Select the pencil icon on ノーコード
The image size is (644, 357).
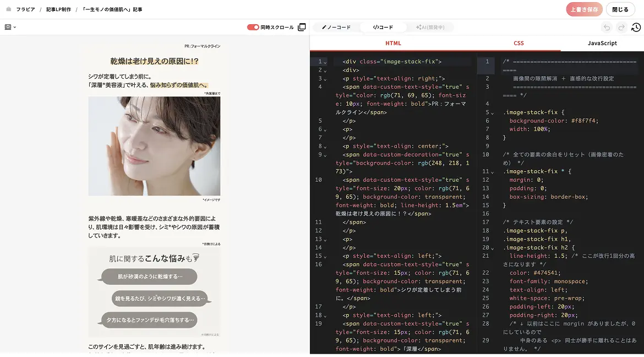(324, 26)
